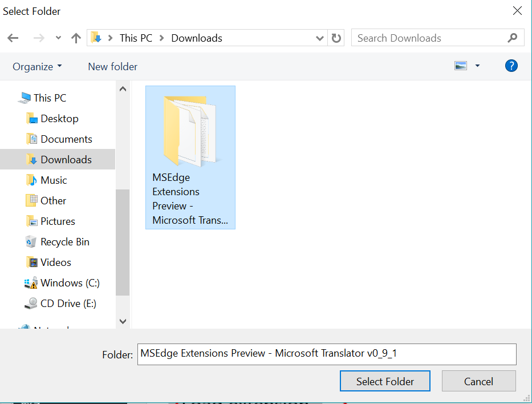
Task: Create a New folder
Action: pos(113,67)
